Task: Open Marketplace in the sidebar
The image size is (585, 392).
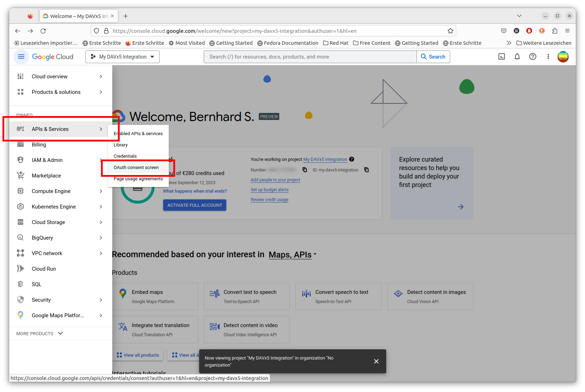Action: (61, 176)
